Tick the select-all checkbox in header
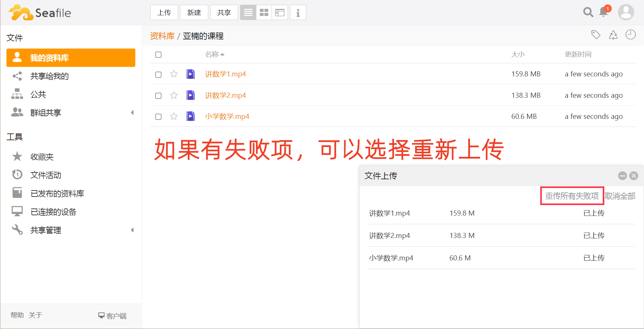 coord(158,55)
